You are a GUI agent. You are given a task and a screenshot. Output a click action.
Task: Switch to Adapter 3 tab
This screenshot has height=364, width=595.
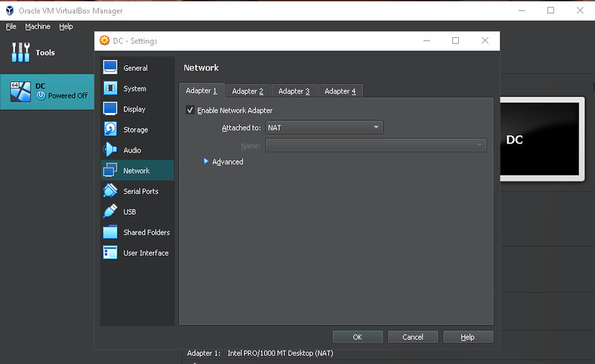coord(294,91)
